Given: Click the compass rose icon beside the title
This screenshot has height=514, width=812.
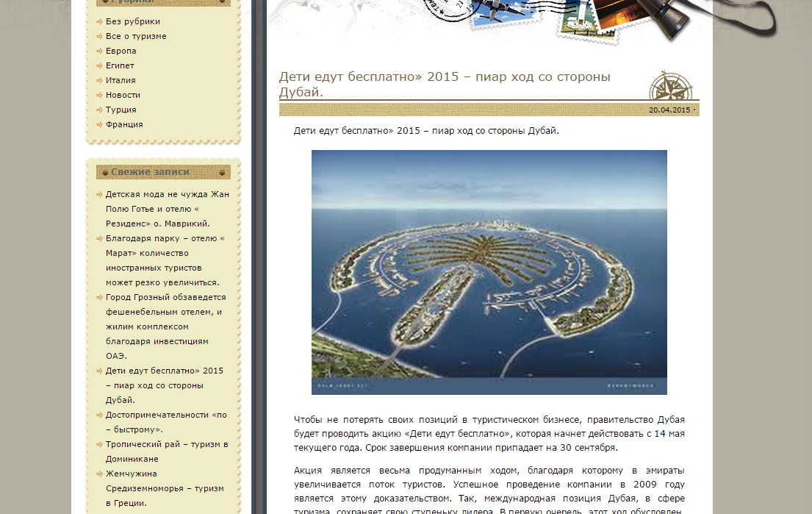Looking at the screenshot, I should click(671, 85).
